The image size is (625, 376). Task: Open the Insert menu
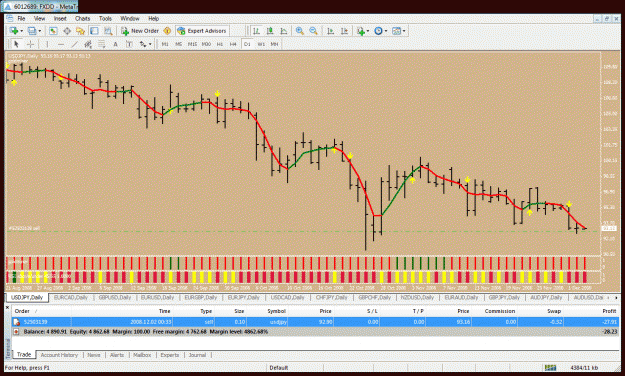pyautogui.click(x=60, y=18)
